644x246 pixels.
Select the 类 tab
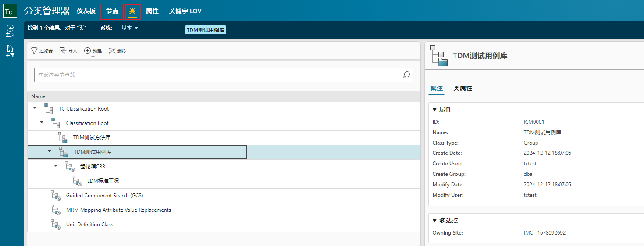(132, 11)
